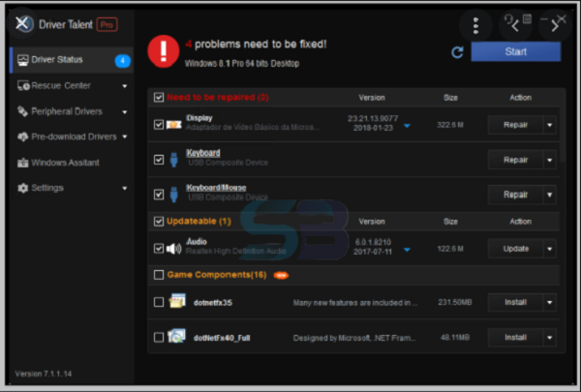
Task: Open Pre-download Drivers in the sidebar
Action: (72, 136)
